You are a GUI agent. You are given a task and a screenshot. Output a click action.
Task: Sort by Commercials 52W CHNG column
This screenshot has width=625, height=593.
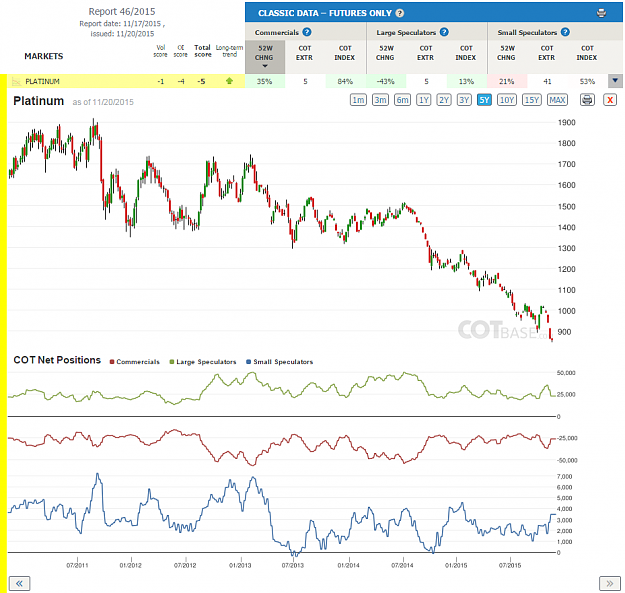click(x=265, y=56)
